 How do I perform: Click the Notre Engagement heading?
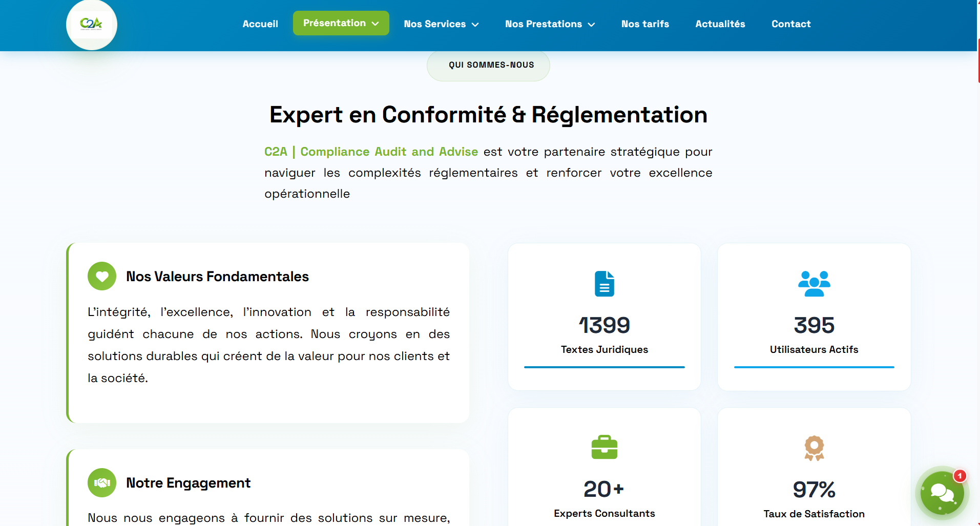pyautogui.click(x=188, y=483)
